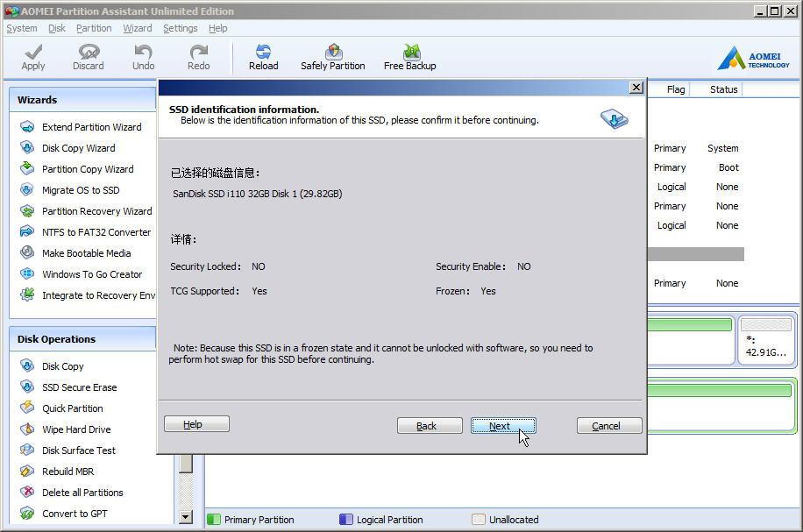The height and width of the screenshot is (532, 803).
Task: Click the Extend Partition Wizard label
Action: pos(92,127)
